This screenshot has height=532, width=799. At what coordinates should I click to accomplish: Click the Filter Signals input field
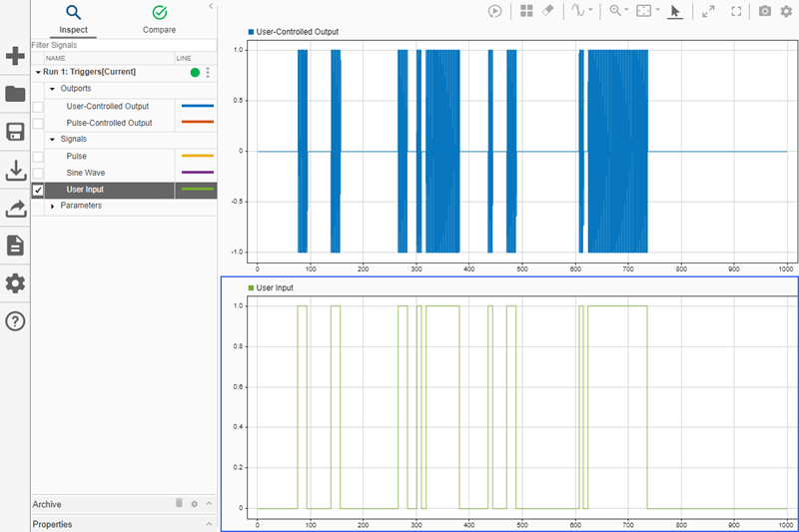click(110, 45)
